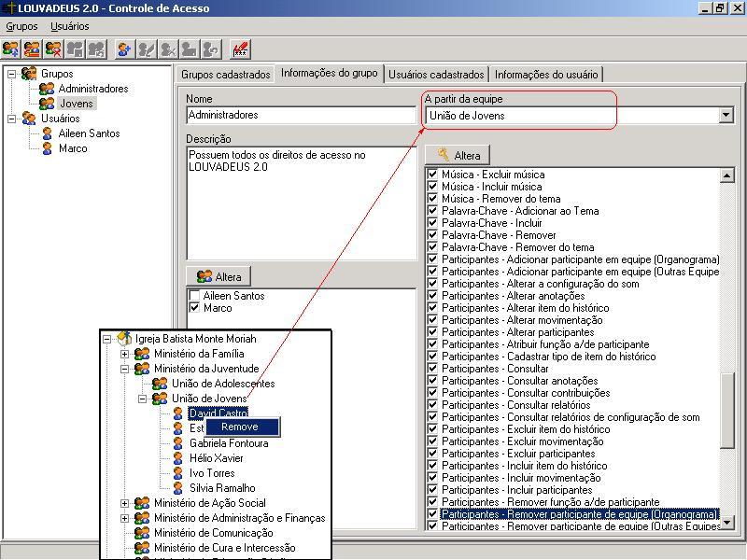The height and width of the screenshot is (560, 747).
Task: Toggle Participantes - Consultar contribuições checkbox
Action: [432, 392]
